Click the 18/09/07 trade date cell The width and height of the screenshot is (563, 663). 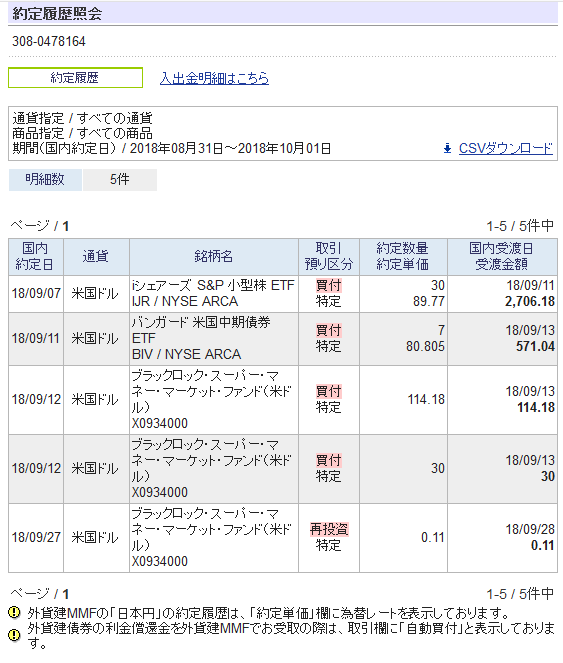pyautogui.click(x=36, y=293)
